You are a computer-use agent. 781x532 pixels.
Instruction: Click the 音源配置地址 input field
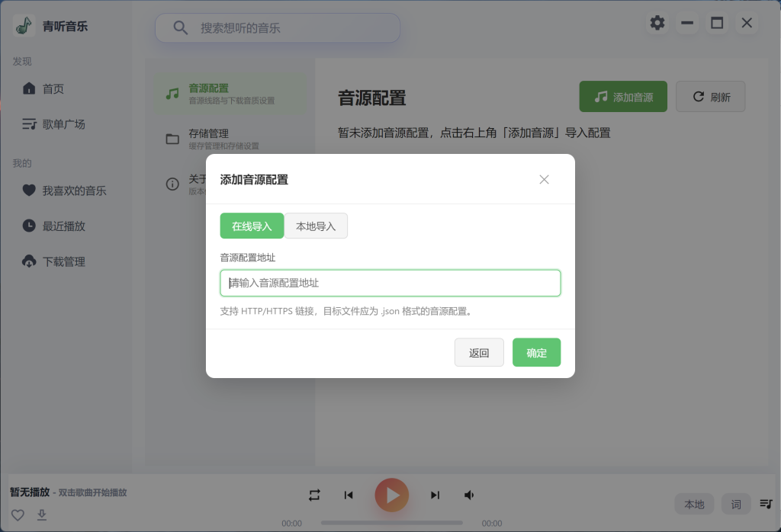pos(390,284)
